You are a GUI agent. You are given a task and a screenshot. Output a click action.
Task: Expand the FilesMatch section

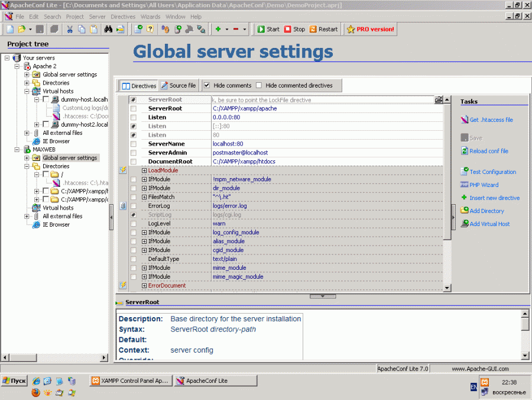tap(144, 197)
